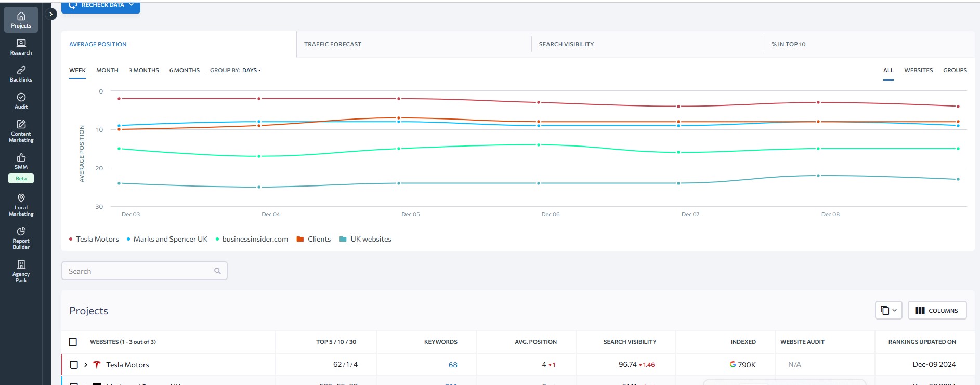
Task: Click businessinsider.com point on Dec 04
Action: pyautogui.click(x=259, y=156)
